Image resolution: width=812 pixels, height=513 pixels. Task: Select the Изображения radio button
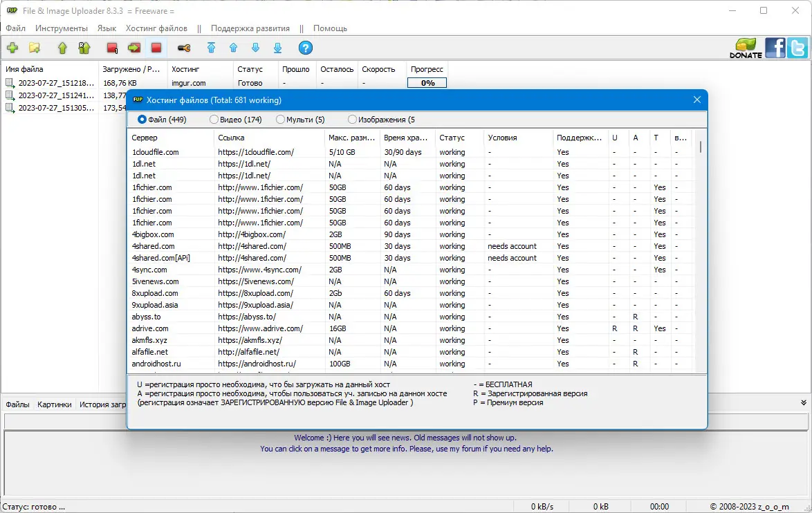coord(353,120)
